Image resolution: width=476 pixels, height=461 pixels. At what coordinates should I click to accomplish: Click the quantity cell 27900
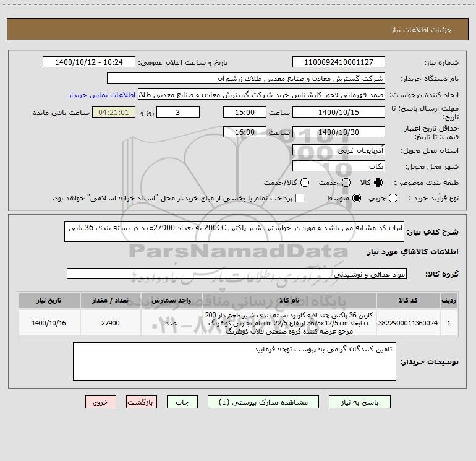pos(111,323)
